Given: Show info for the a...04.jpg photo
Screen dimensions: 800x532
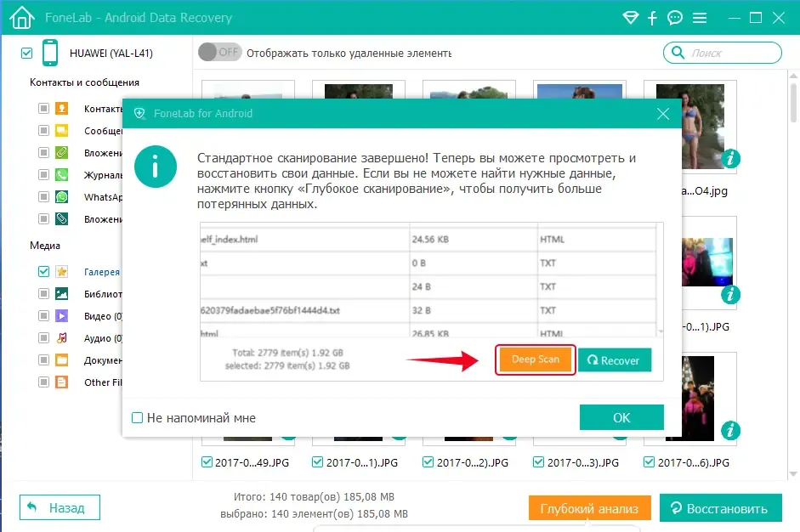Looking at the screenshot, I should click(x=730, y=159).
